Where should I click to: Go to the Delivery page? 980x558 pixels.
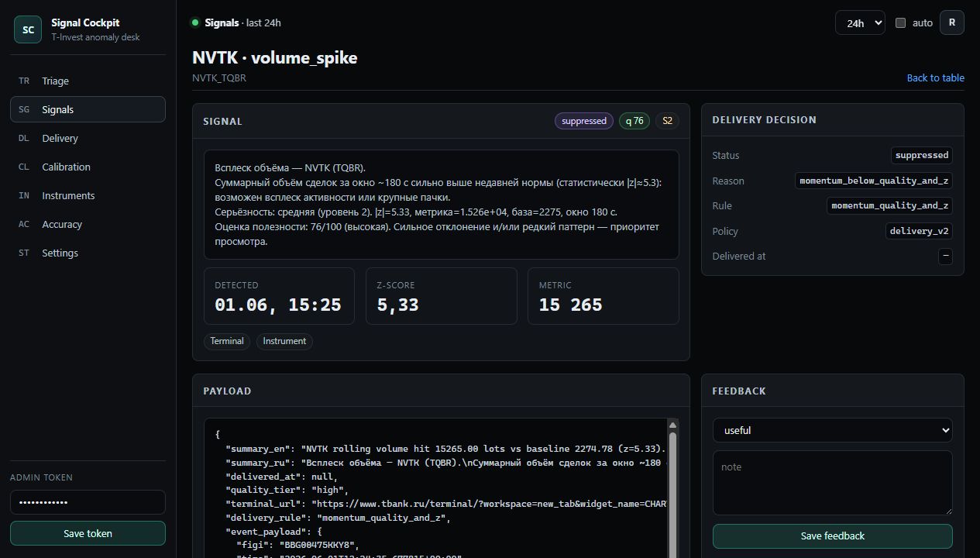point(88,138)
